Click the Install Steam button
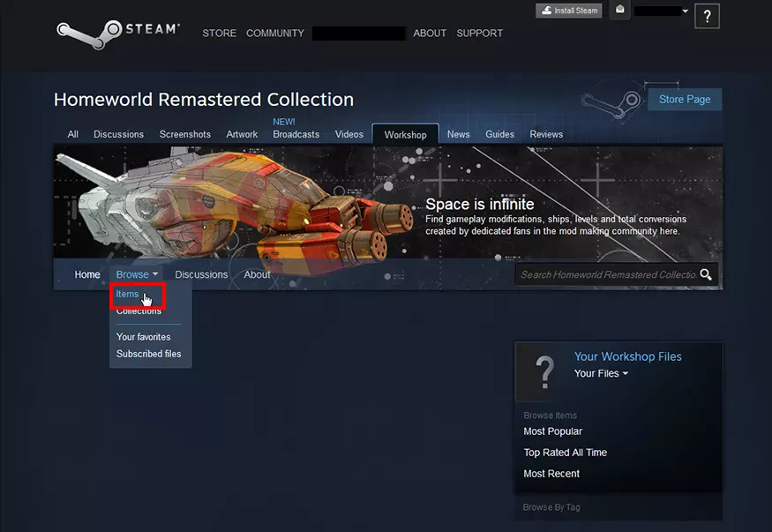This screenshot has width=772, height=532. (x=569, y=11)
